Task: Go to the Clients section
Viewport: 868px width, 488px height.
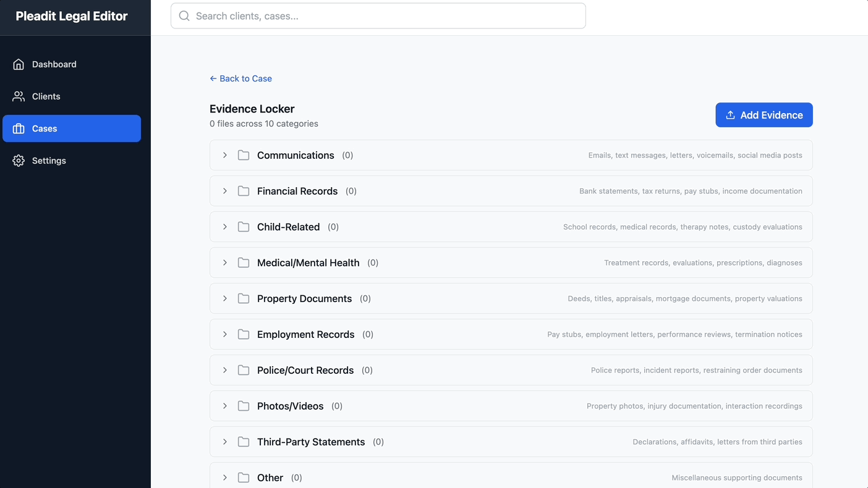Action: (46, 96)
